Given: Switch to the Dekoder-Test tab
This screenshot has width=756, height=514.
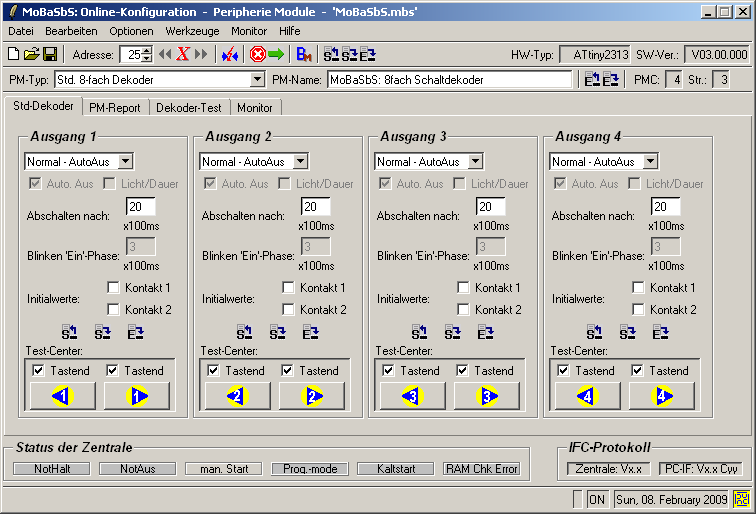Looking at the screenshot, I should pyautogui.click(x=189, y=108).
